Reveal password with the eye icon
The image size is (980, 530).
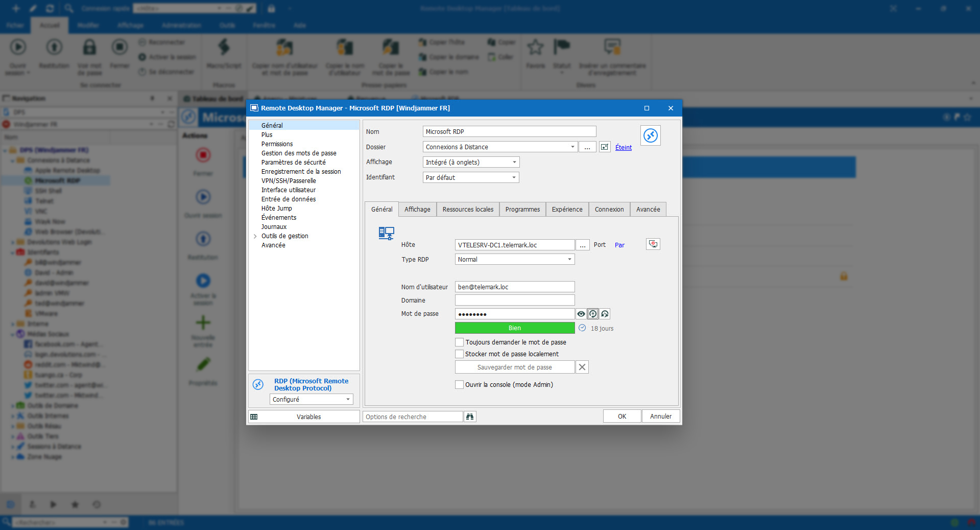[581, 314]
